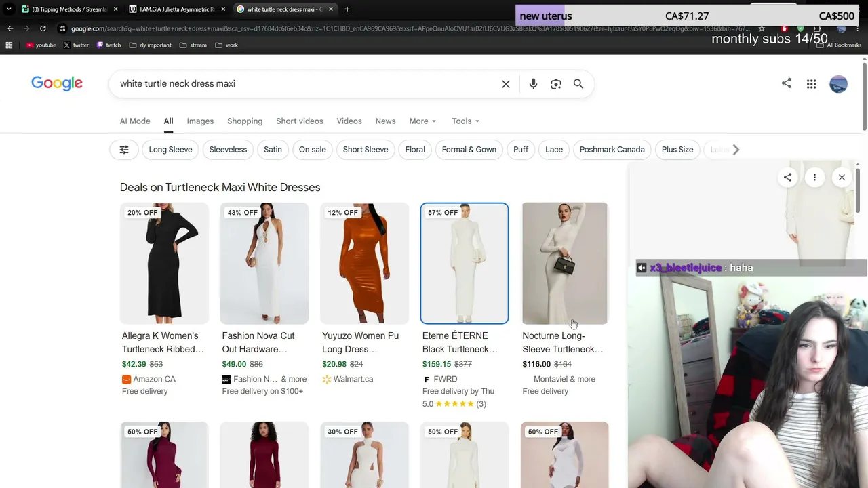Start voice search with microphone icon
This screenshot has height=488, width=868.
[533, 84]
